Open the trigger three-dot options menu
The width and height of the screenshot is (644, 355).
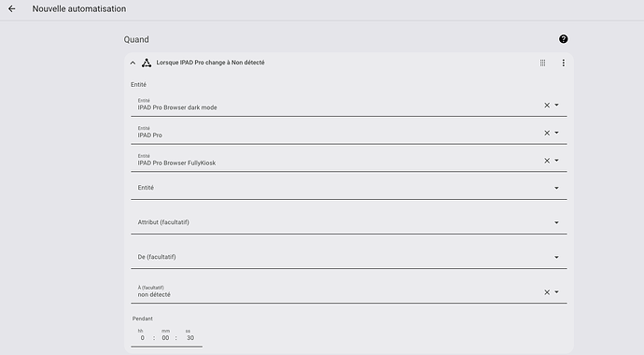click(563, 63)
